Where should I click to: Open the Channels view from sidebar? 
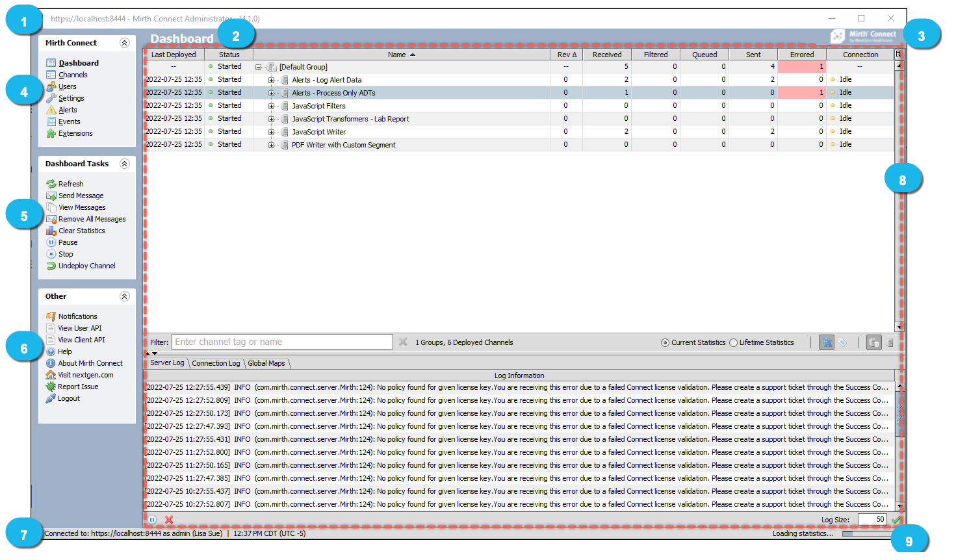pos(73,75)
